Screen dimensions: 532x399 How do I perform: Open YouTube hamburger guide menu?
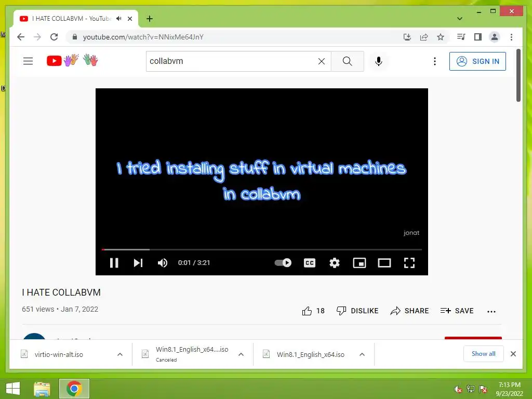point(28,61)
